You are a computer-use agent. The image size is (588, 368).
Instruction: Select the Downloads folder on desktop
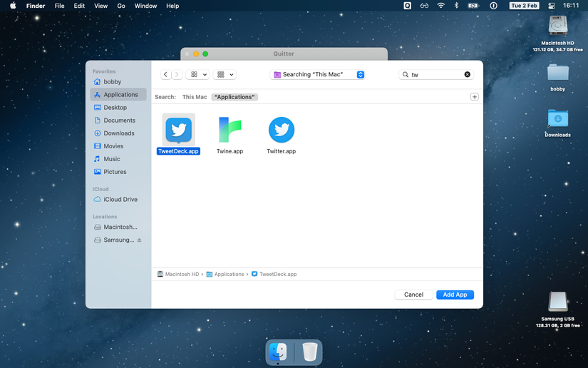coord(557,119)
